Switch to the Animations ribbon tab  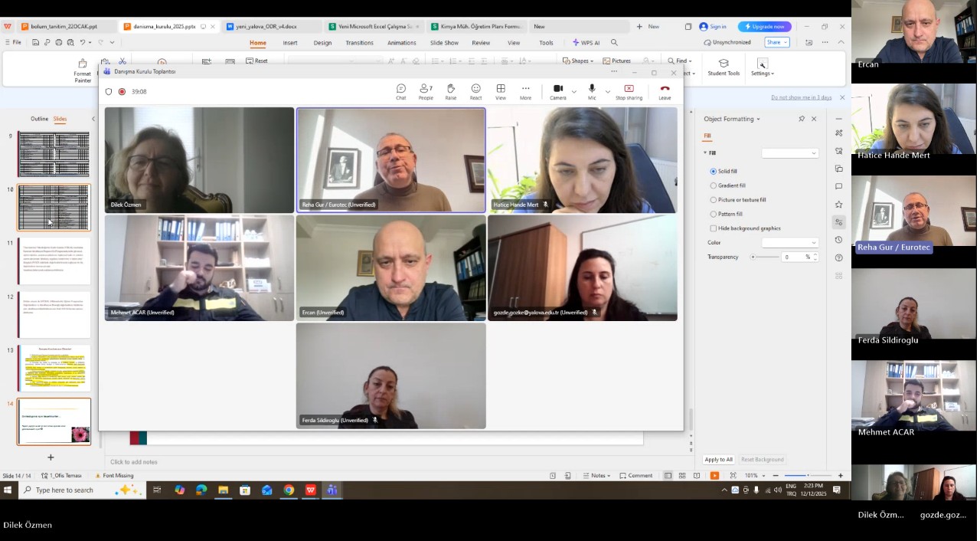coord(401,43)
